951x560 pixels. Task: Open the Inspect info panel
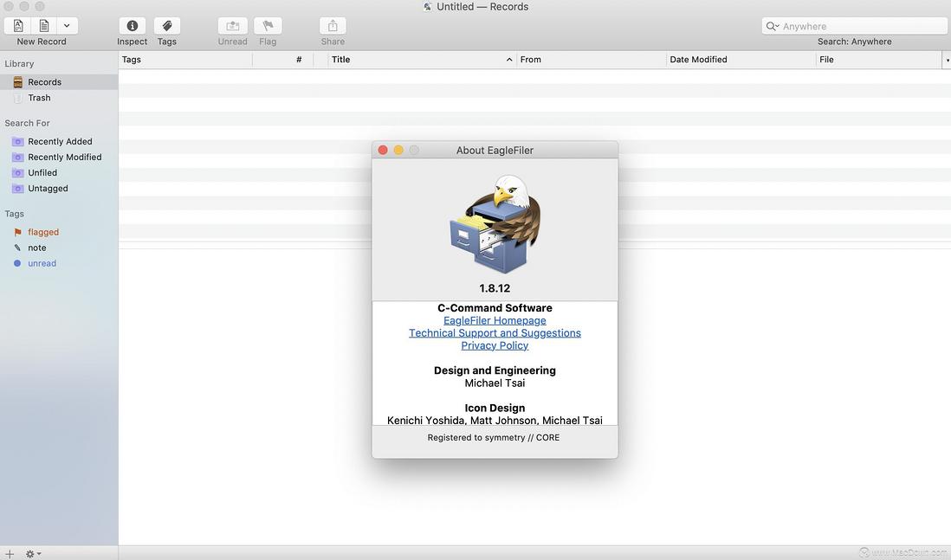[133, 26]
